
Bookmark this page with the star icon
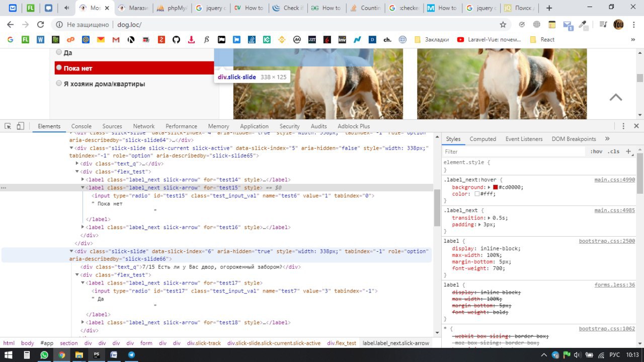click(x=503, y=24)
